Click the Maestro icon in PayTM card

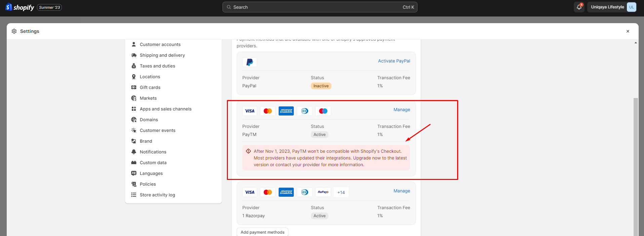(x=323, y=111)
